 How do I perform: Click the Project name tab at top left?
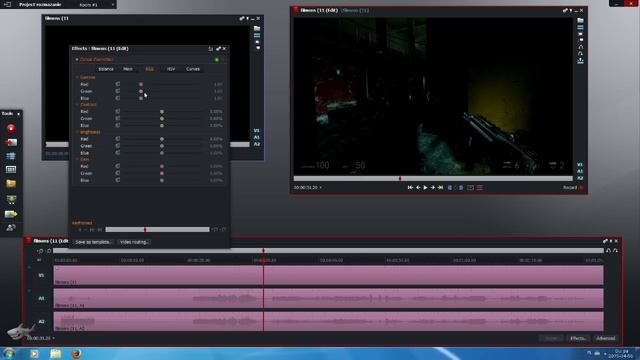40,4
